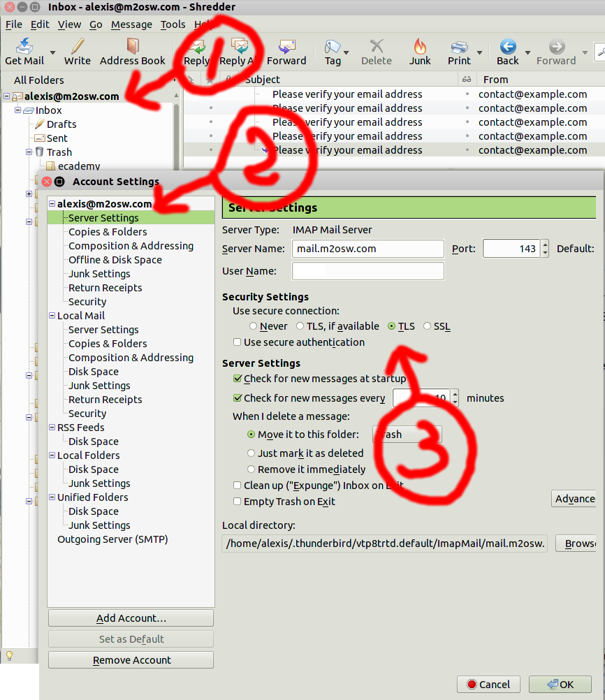The width and height of the screenshot is (605, 700).
Task: Cancel the Account Settings dialog
Action: [x=488, y=685]
